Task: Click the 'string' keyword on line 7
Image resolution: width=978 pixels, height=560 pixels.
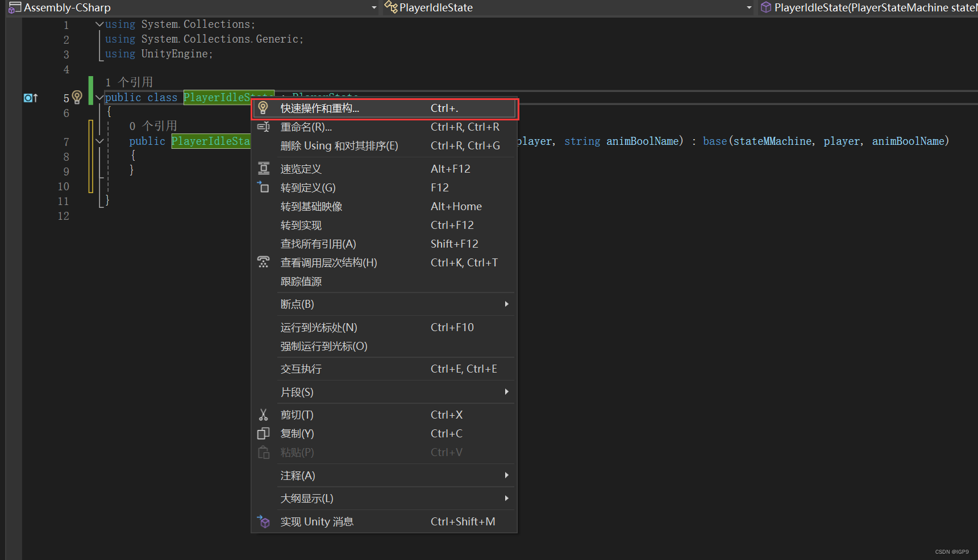Action: [x=582, y=141]
